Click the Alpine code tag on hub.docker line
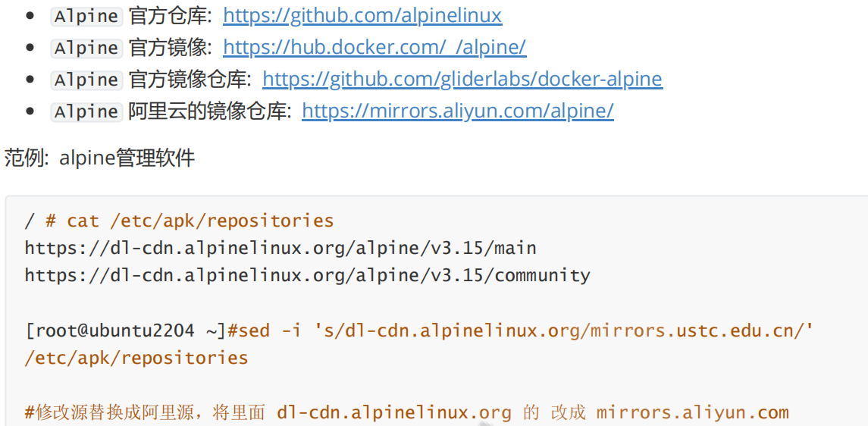Image resolution: width=868 pixels, height=426 pixels. 86,48
